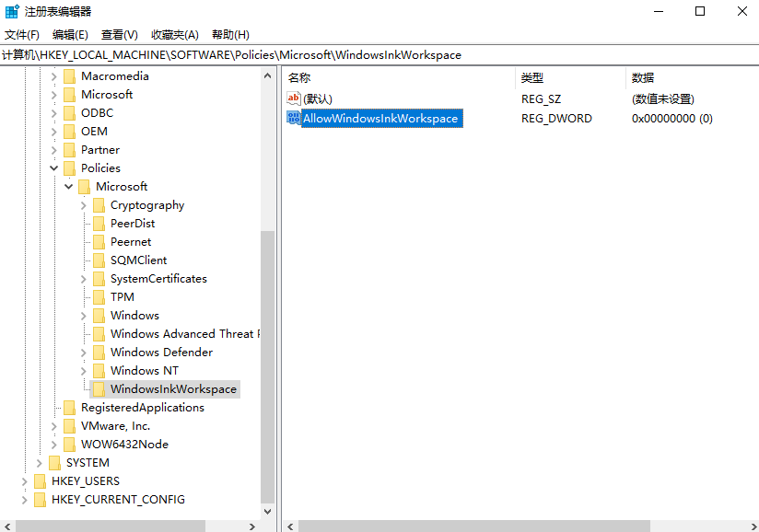759x532 pixels.
Task: Open the 收藏夹(A) menu
Action: [175, 34]
